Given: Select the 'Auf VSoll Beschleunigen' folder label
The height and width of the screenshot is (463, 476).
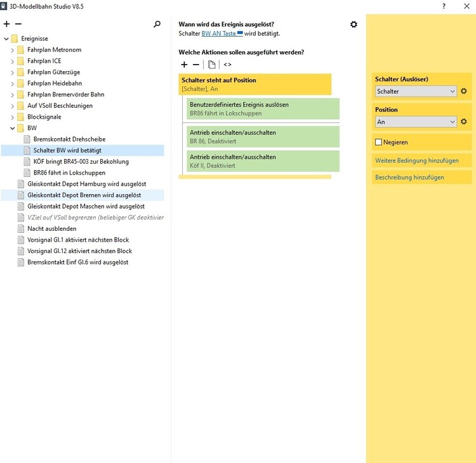Looking at the screenshot, I should point(60,105).
